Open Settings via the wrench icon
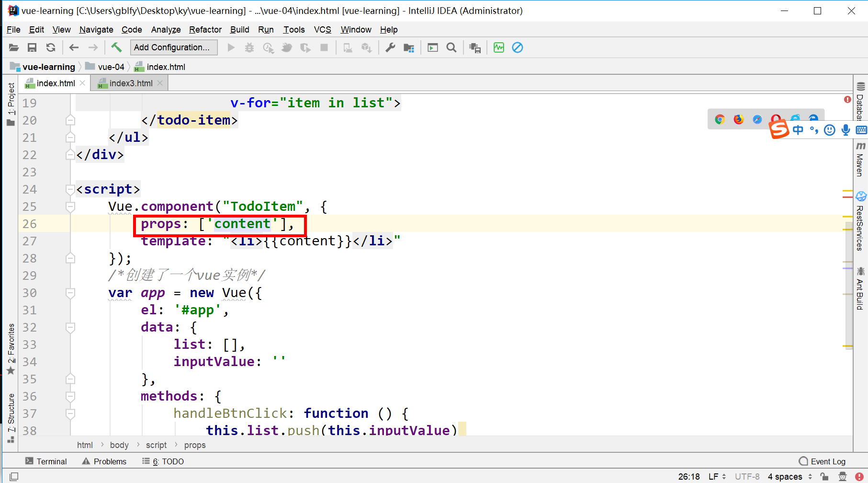The width and height of the screenshot is (868, 483). click(390, 47)
